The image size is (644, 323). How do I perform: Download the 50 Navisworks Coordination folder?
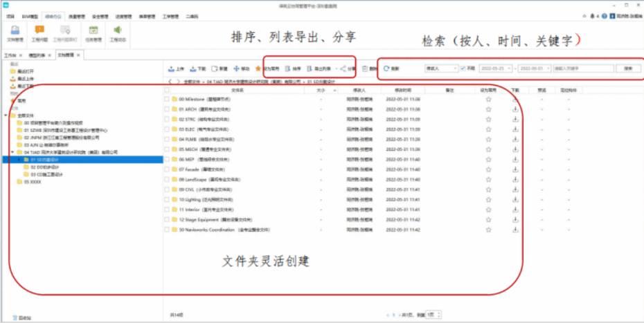(x=515, y=230)
